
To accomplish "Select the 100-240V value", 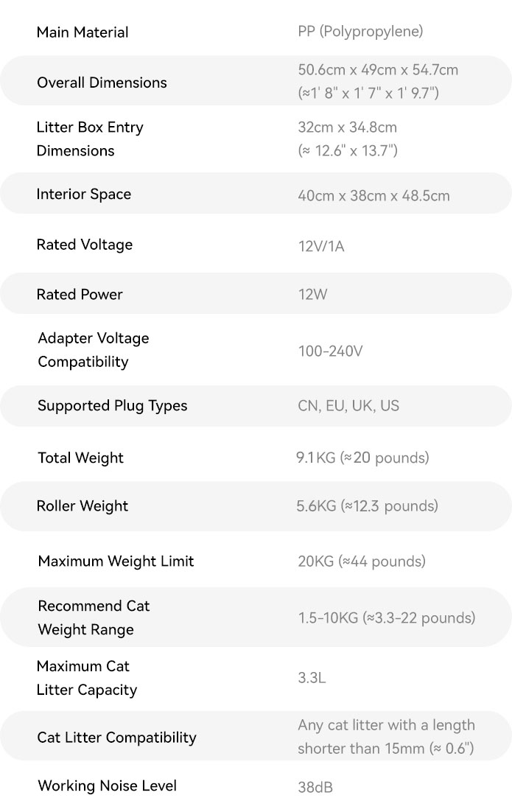I will coord(330,351).
